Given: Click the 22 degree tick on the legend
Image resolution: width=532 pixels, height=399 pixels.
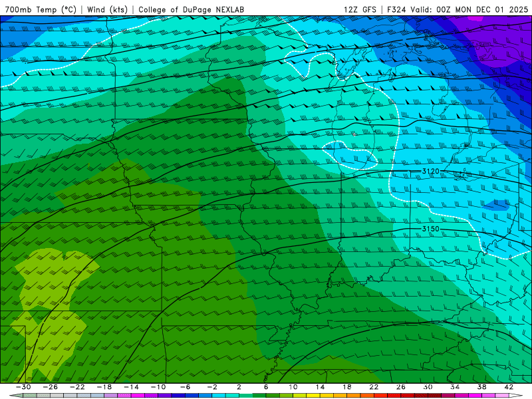Looking at the screenshot, I should click(374, 387).
